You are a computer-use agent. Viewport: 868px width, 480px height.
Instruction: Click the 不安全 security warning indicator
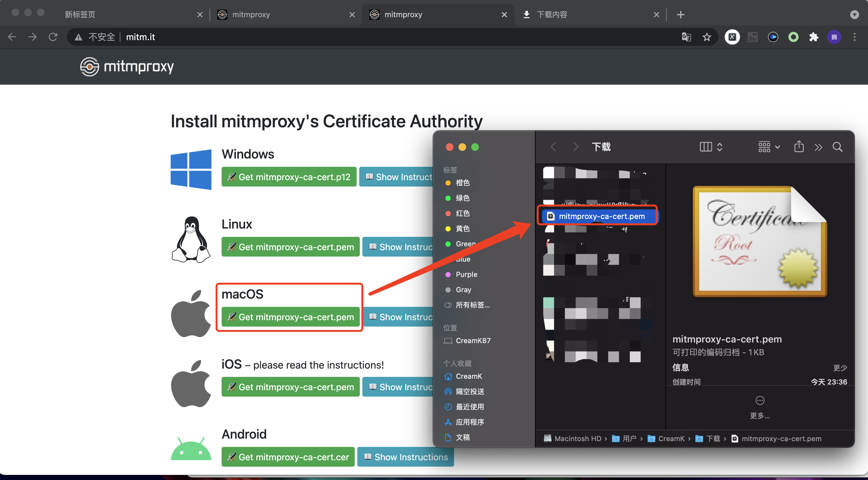click(95, 37)
